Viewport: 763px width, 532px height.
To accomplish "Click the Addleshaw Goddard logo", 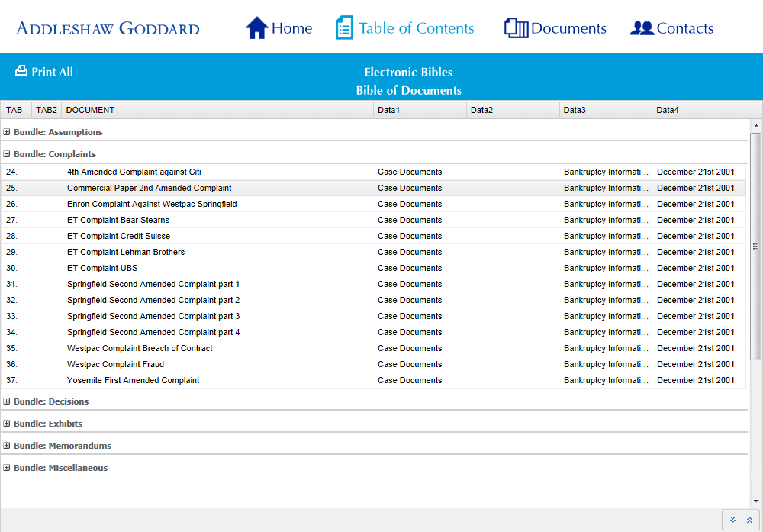I will pos(108,28).
